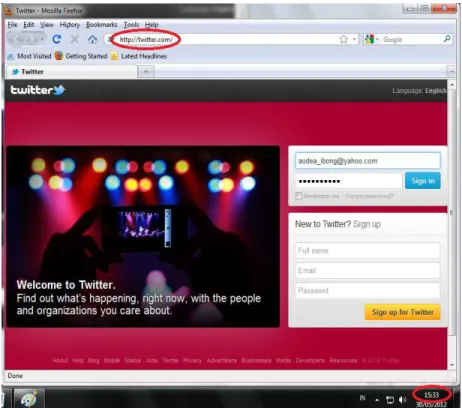The width and height of the screenshot is (462, 408).
Task: Open the Tools menu
Action: point(131,25)
